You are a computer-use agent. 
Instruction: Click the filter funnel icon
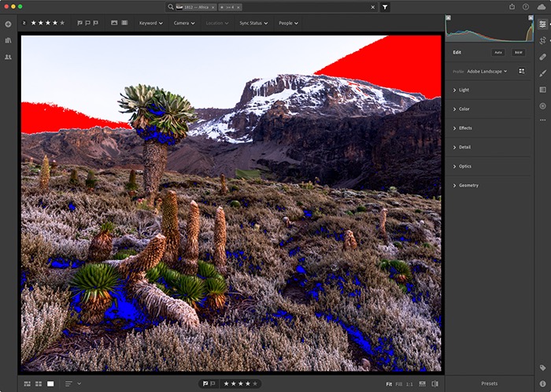click(385, 6)
